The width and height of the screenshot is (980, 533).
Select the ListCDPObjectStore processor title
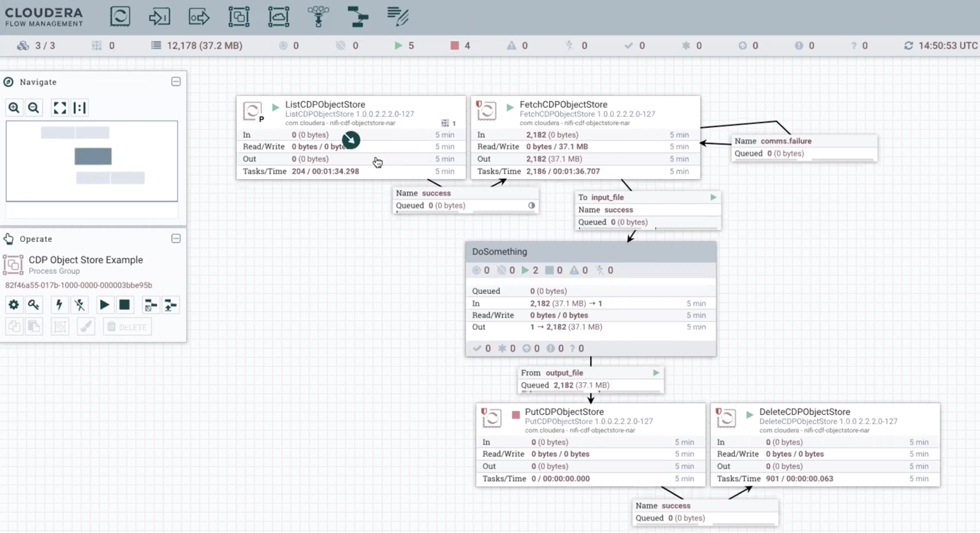click(325, 104)
